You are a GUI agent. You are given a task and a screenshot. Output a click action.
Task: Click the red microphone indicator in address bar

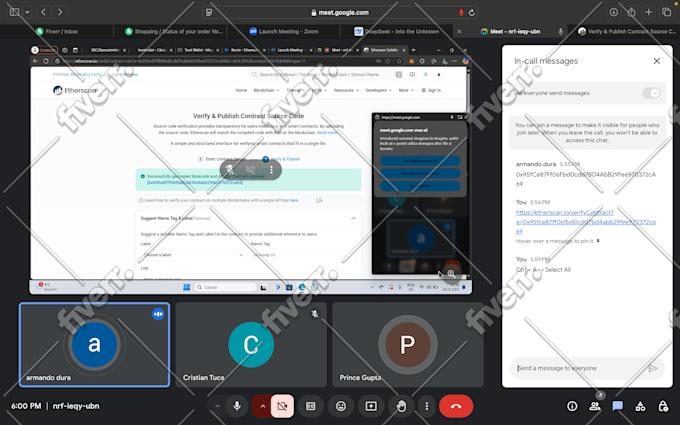[x=461, y=13]
